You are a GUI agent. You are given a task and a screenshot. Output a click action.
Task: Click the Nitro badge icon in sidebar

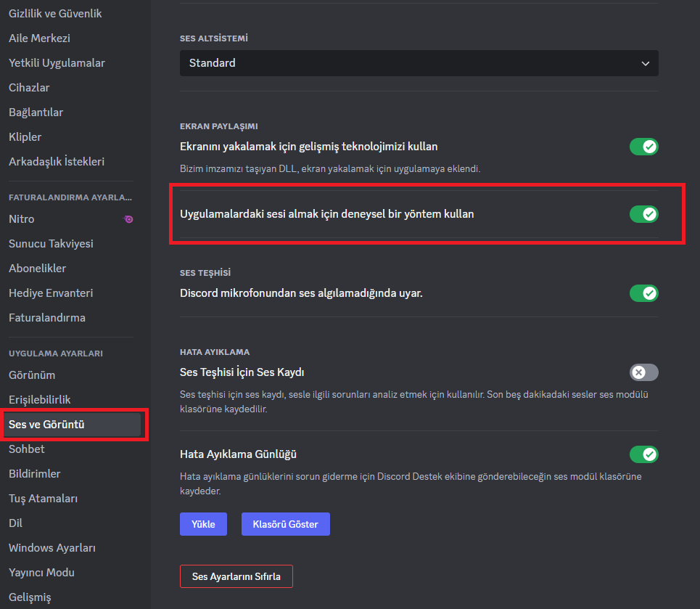coord(128,219)
